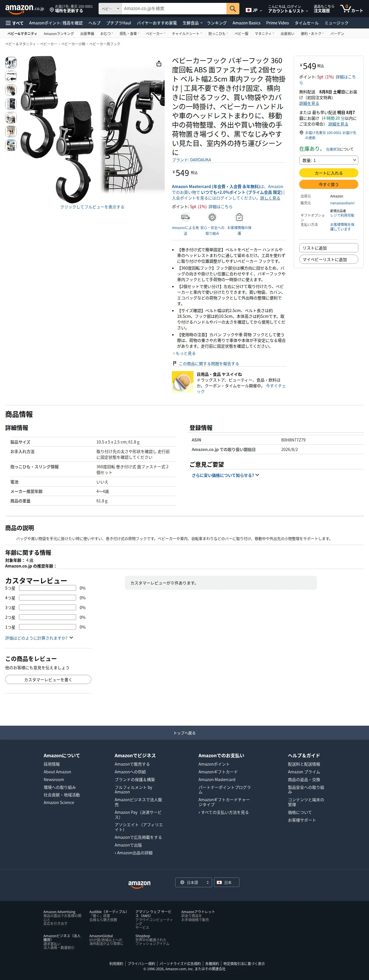Click the Amazon.co.jp logo in header

24,8
